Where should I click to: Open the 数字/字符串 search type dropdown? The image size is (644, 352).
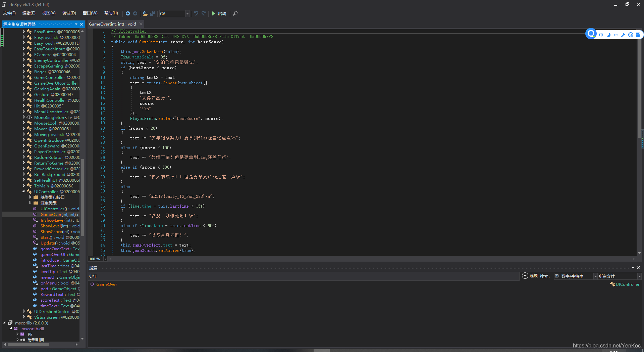click(576, 276)
